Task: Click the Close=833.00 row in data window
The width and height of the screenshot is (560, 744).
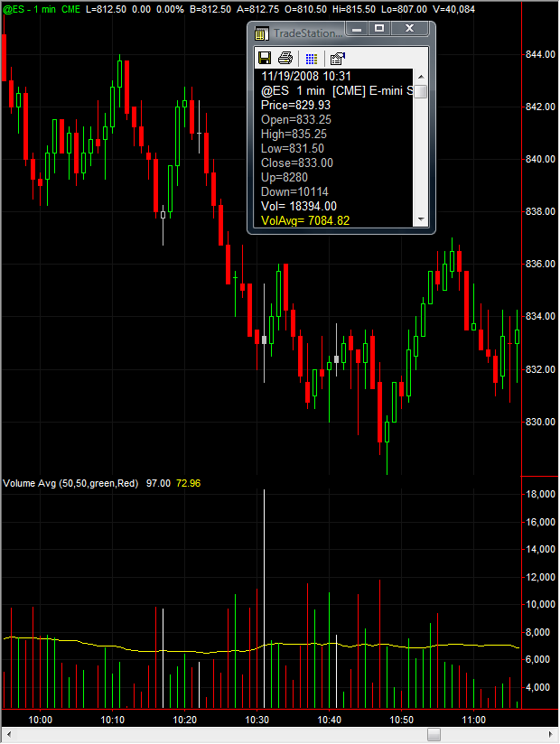Action: coord(297,163)
